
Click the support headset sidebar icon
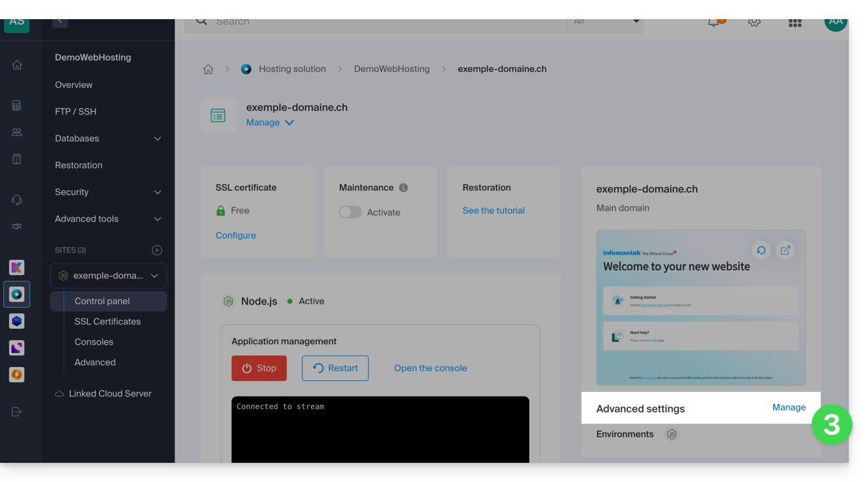pos(17,200)
